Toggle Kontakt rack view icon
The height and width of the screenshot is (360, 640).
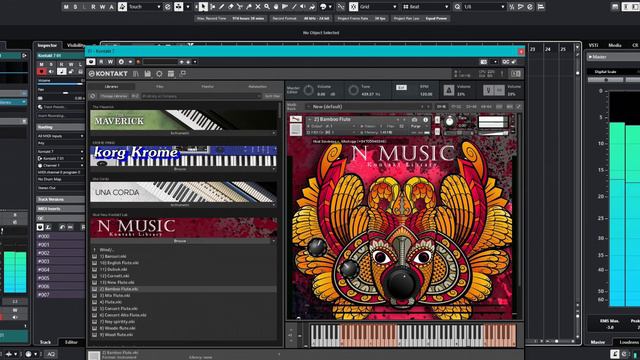click(171, 74)
